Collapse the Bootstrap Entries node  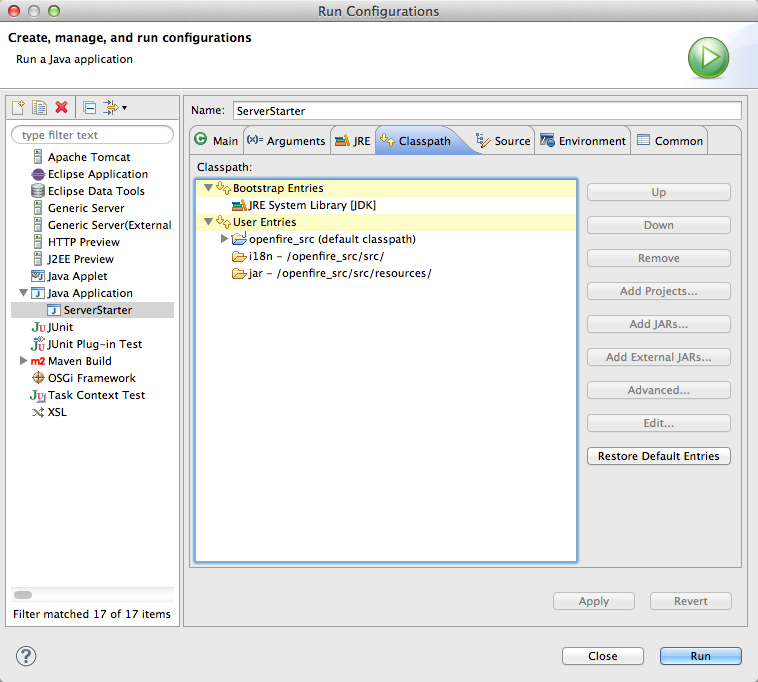(x=208, y=188)
